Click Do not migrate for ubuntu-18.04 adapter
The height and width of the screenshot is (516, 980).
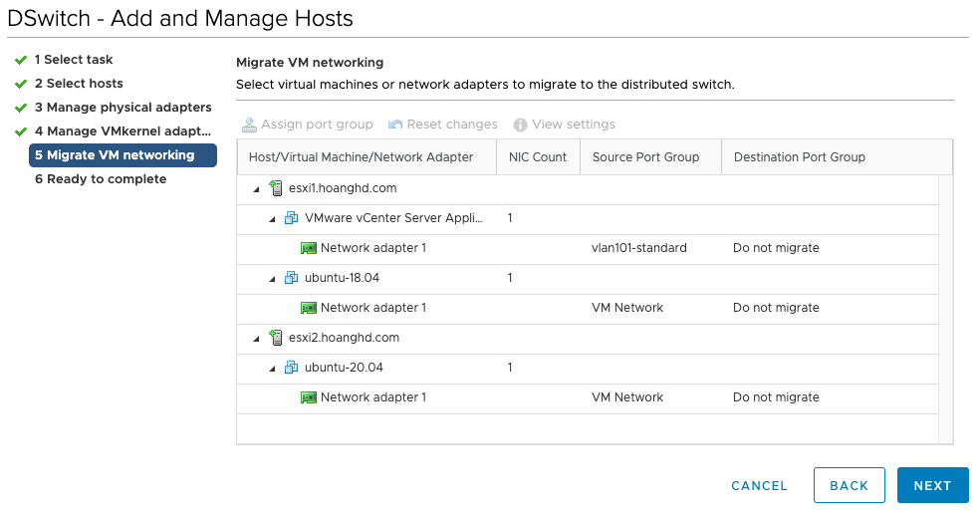pyautogui.click(x=776, y=308)
